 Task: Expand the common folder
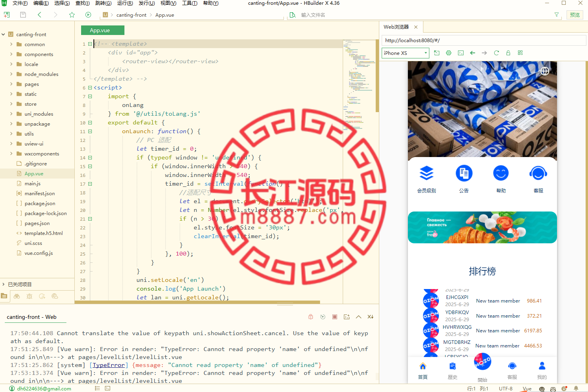[11, 44]
